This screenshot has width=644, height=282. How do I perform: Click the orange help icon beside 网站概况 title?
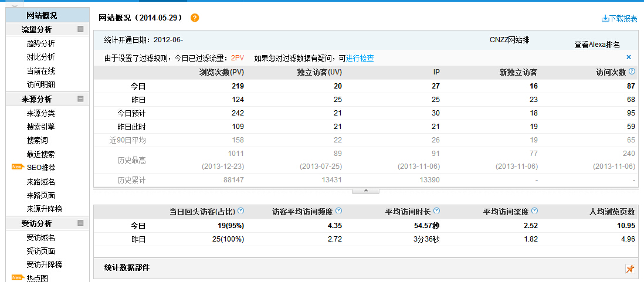(195, 18)
